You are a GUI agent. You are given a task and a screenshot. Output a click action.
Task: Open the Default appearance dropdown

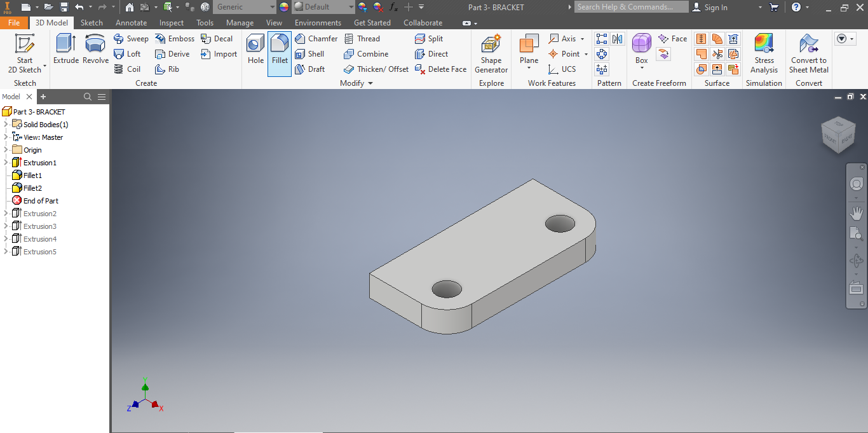[322, 6]
